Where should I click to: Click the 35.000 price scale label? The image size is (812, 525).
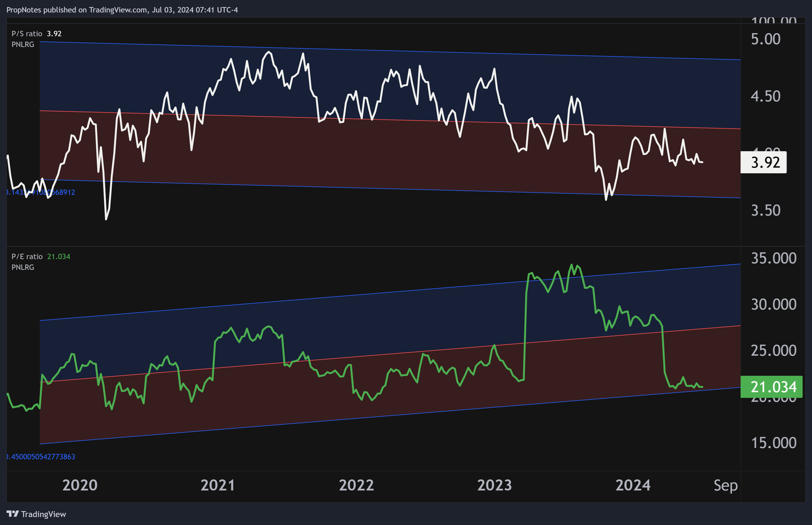(773, 259)
